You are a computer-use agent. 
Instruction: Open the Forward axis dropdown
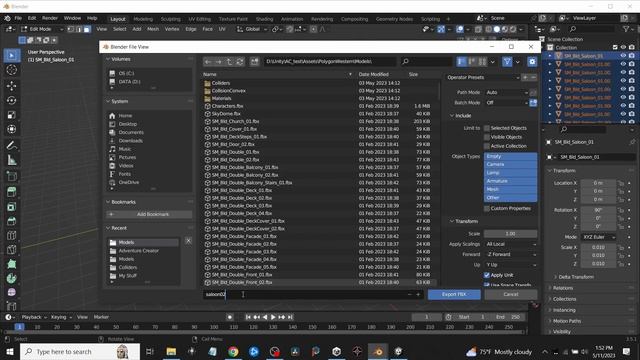click(510, 254)
